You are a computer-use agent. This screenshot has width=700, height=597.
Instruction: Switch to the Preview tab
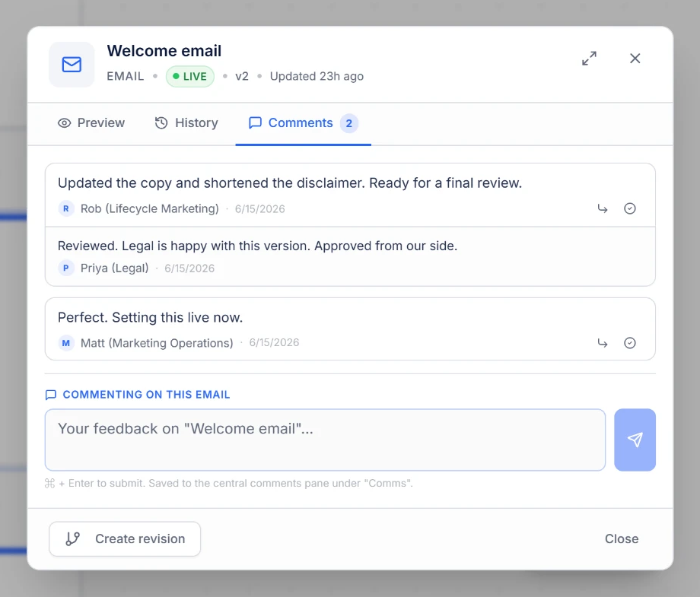(x=91, y=122)
